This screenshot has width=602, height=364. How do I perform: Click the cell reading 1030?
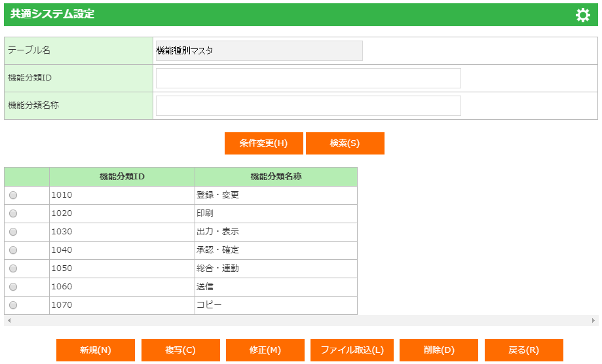[x=122, y=232]
